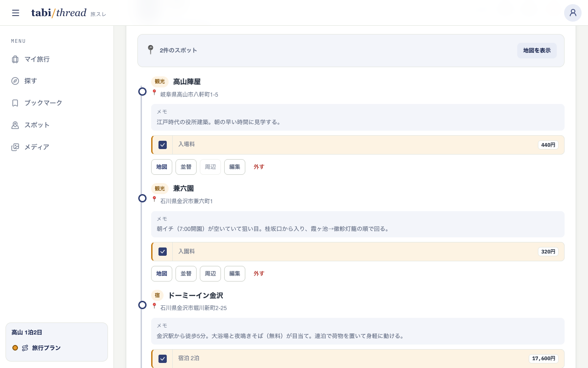Click the 高山 1泊2日 trip title
The width and height of the screenshot is (588, 368).
tap(27, 333)
